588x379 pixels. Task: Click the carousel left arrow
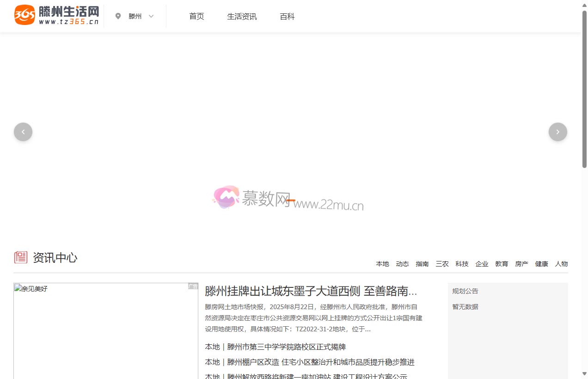[x=23, y=131]
